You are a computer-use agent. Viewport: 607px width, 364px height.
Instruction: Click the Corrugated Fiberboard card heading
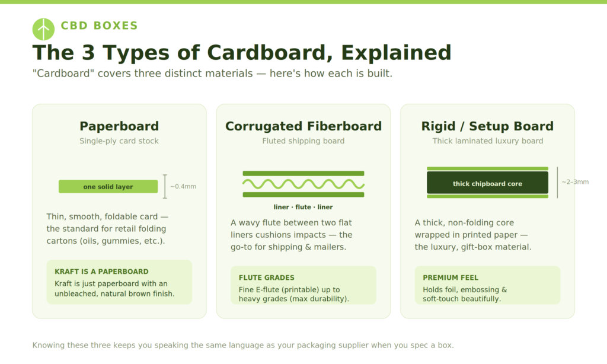[303, 126]
